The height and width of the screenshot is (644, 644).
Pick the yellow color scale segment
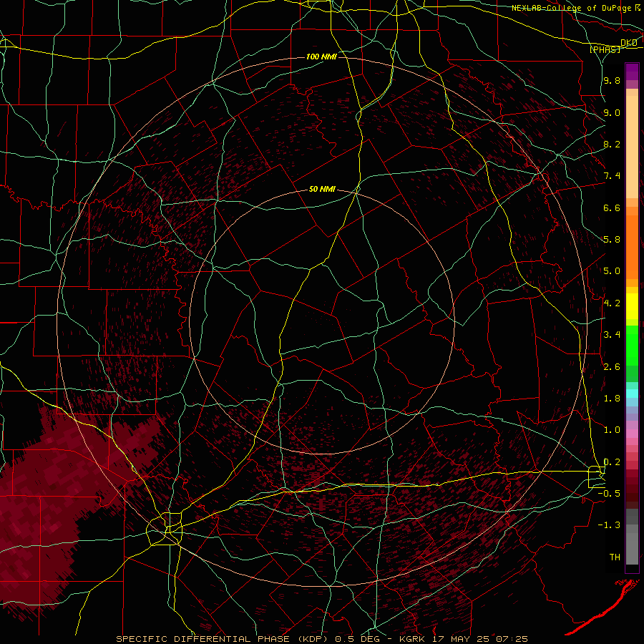(x=632, y=306)
